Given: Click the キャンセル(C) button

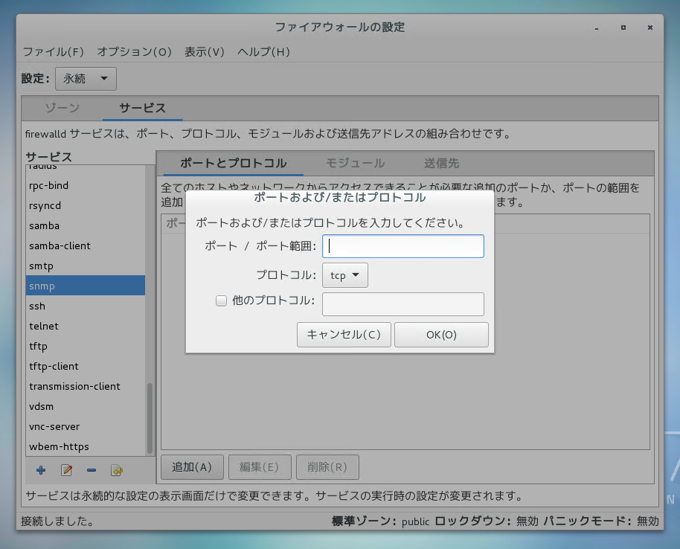Looking at the screenshot, I should 344,335.
